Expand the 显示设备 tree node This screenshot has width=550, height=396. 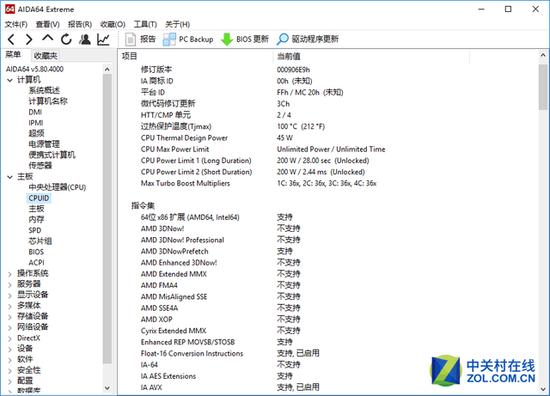tap(10, 295)
